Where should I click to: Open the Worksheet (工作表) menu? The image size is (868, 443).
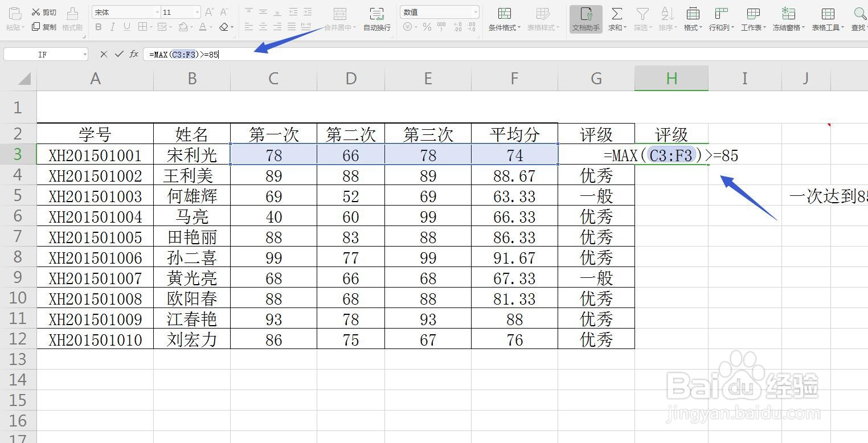[754, 19]
